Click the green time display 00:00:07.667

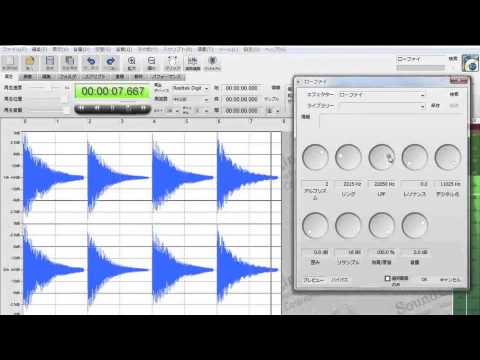113,91
